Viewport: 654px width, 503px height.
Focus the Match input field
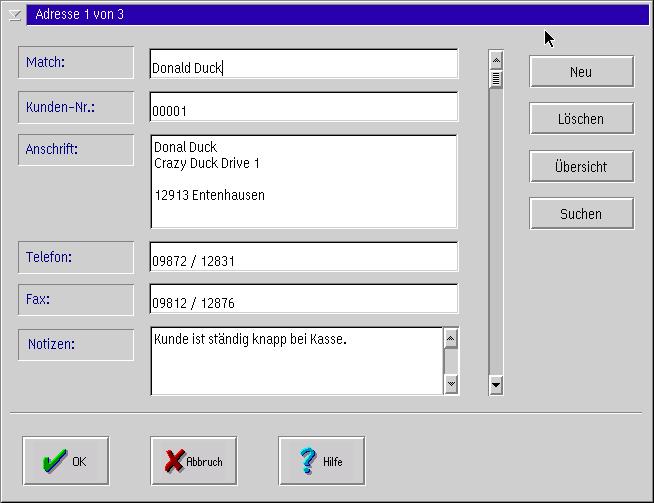point(304,64)
